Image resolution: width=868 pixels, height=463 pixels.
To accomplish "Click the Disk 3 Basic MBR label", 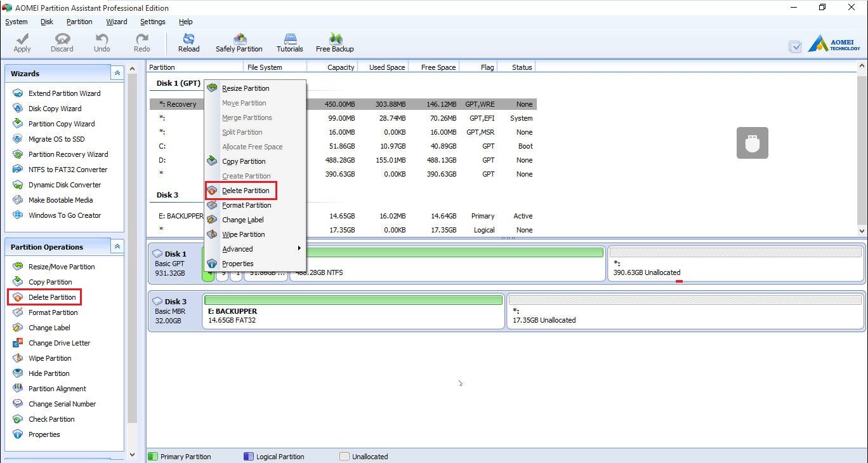I will pyautogui.click(x=174, y=311).
